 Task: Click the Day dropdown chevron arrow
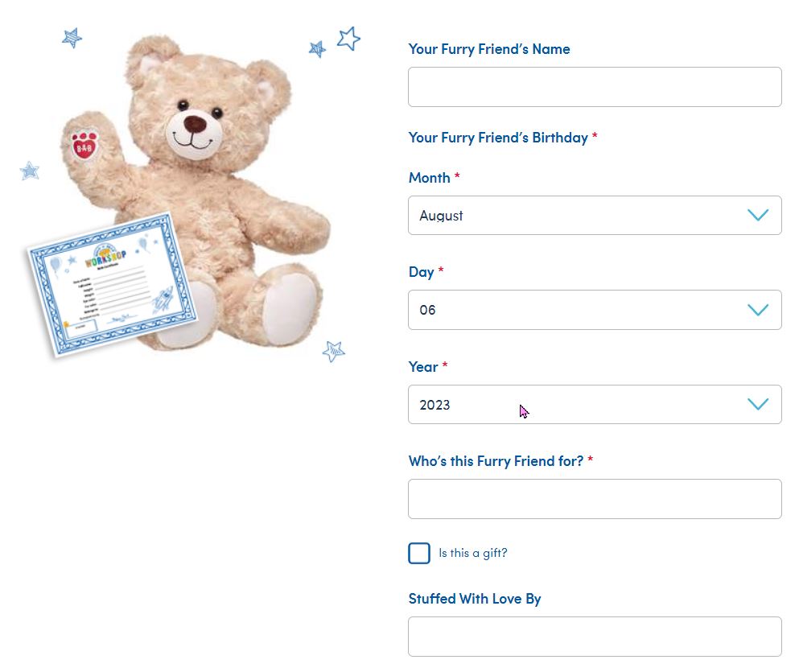(x=758, y=310)
